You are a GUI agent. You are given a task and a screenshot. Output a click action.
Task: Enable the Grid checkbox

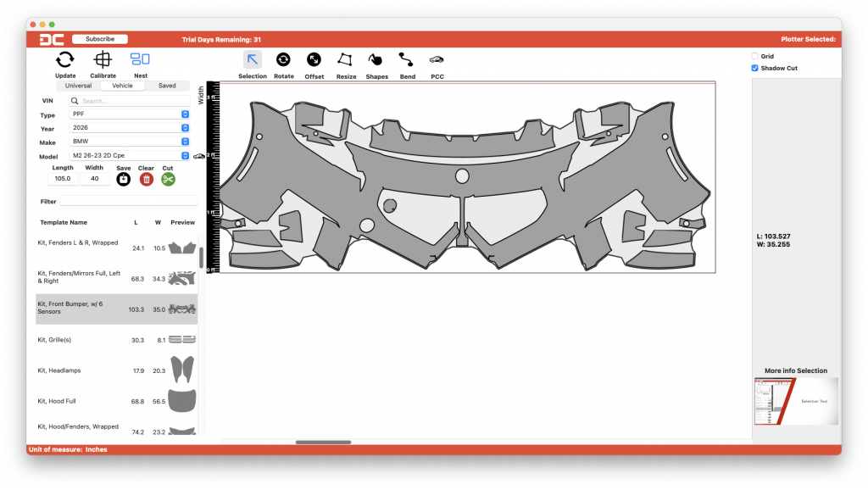tap(755, 57)
